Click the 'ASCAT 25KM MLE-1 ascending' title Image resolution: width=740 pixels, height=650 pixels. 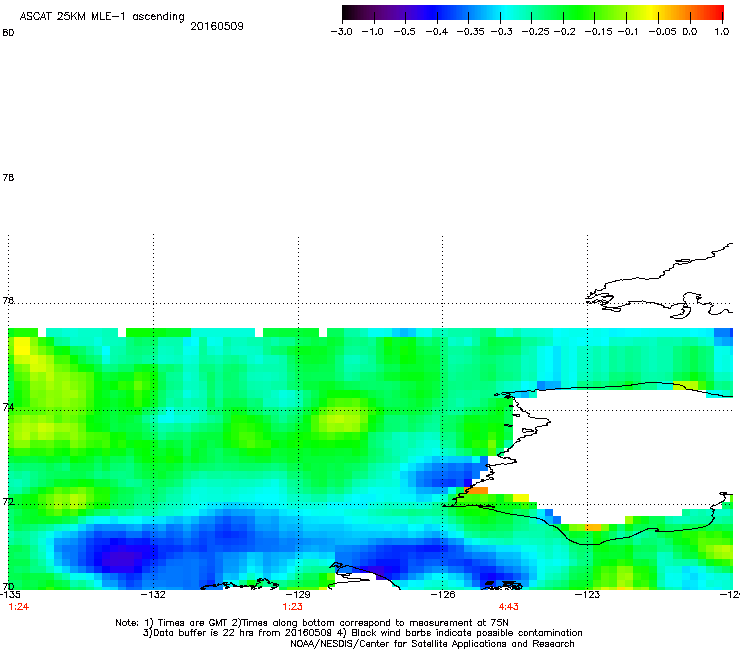tap(102, 17)
